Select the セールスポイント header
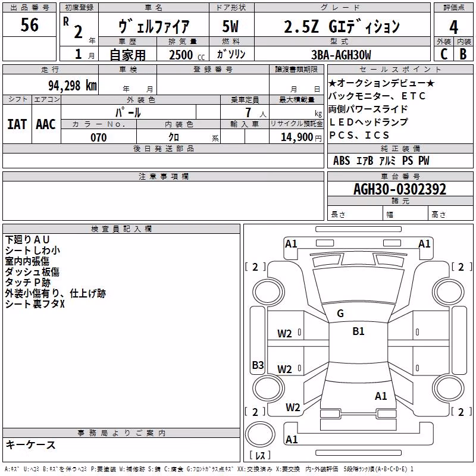This screenshot has width=476, height=476. 400,69
